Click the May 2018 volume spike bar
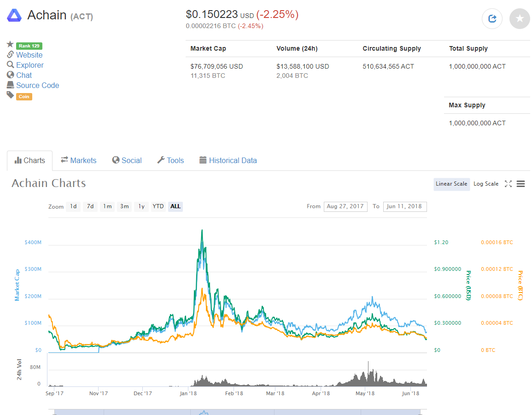532x415 pixels. (x=368, y=374)
